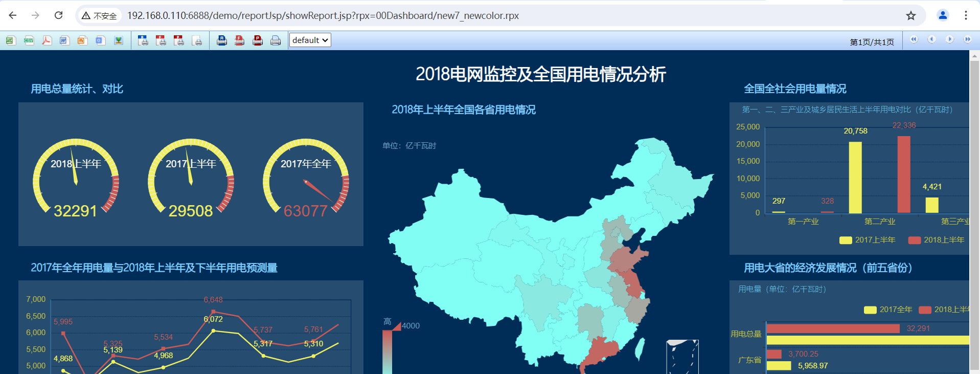Image resolution: width=980 pixels, height=374 pixels.
Task: Click the gauge showing 32291
Action: [76, 178]
